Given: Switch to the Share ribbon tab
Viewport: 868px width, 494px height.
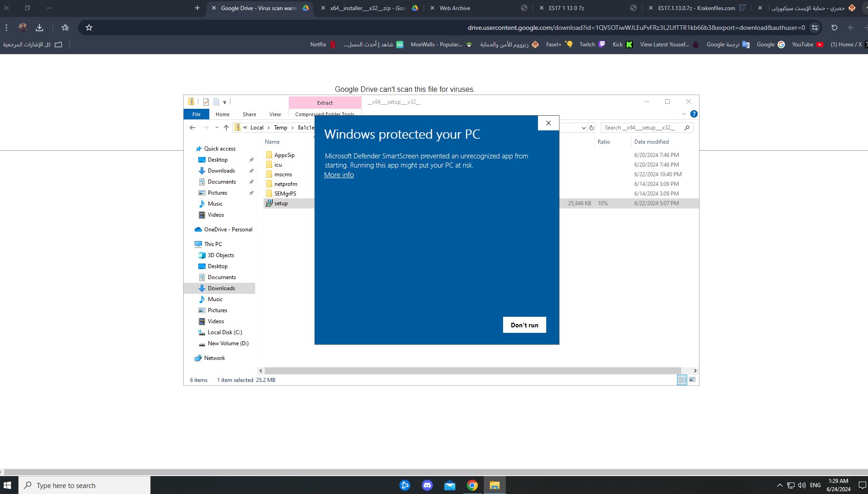Looking at the screenshot, I should (x=249, y=114).
